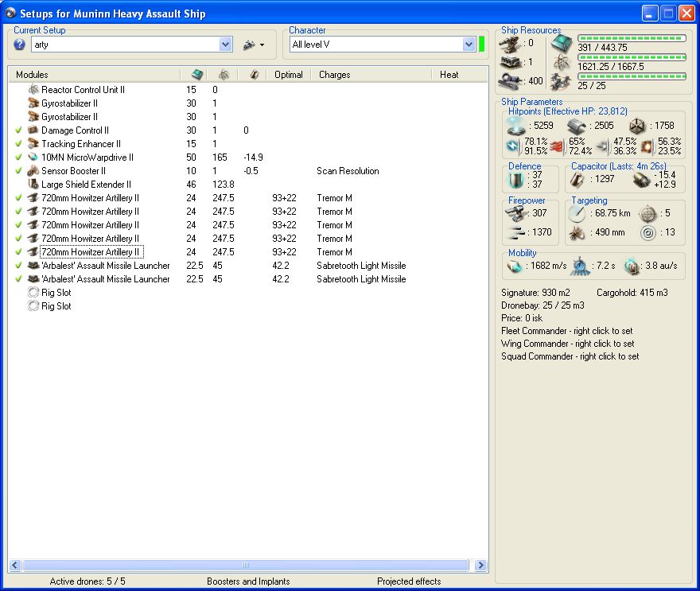Click the powergrid resource icon in Ship Resources

point(561,63)
